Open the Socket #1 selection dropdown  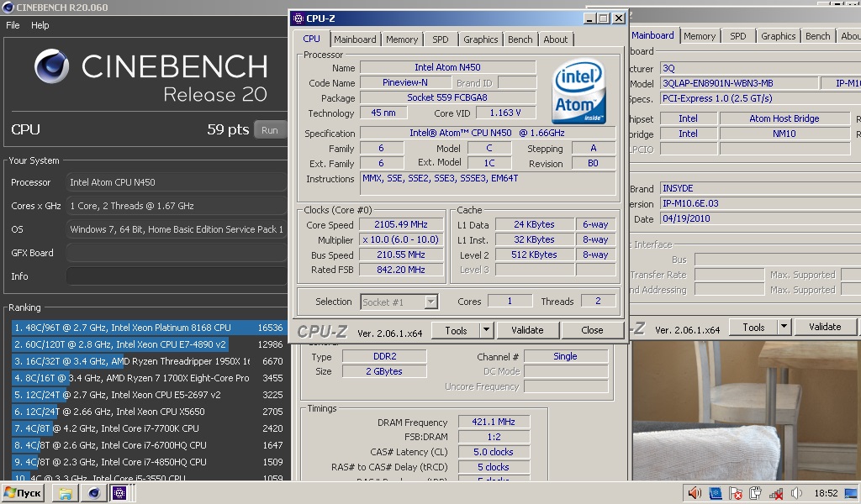[399, 302]
